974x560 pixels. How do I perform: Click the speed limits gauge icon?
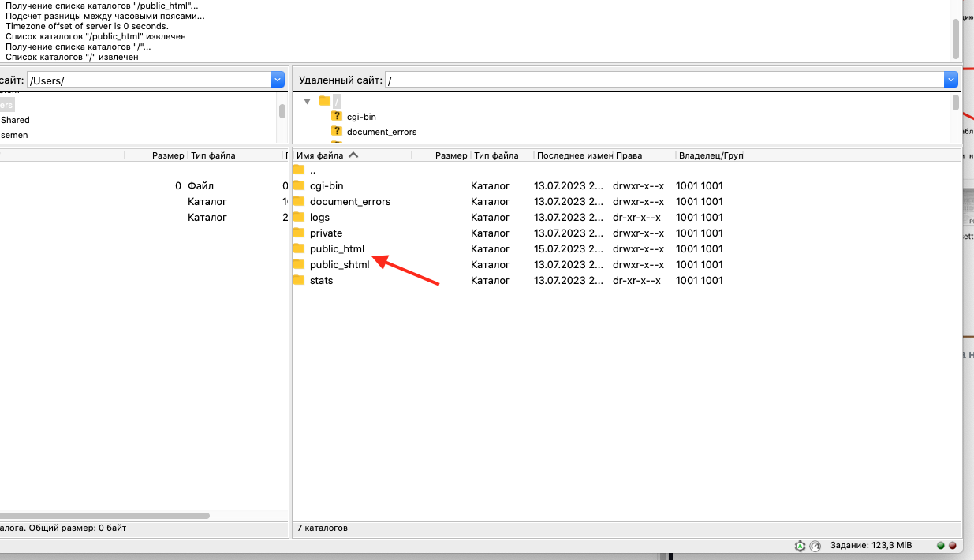coord(815,546)
